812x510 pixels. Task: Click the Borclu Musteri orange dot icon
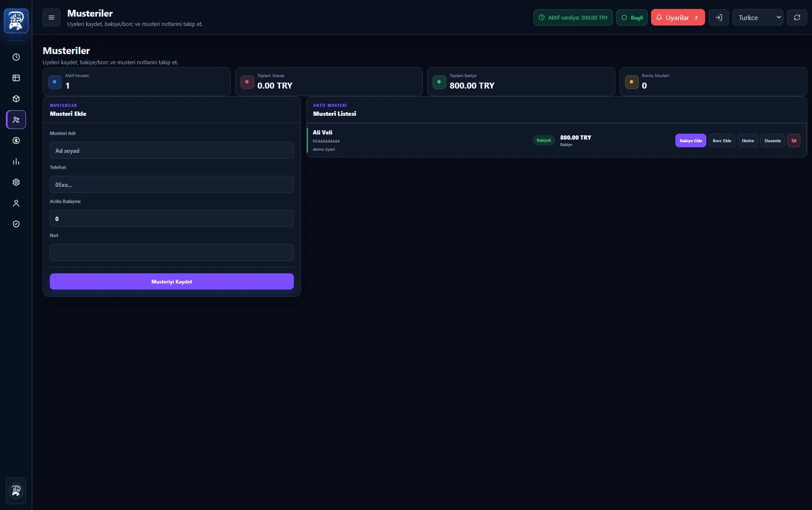(x=631, y=82)
